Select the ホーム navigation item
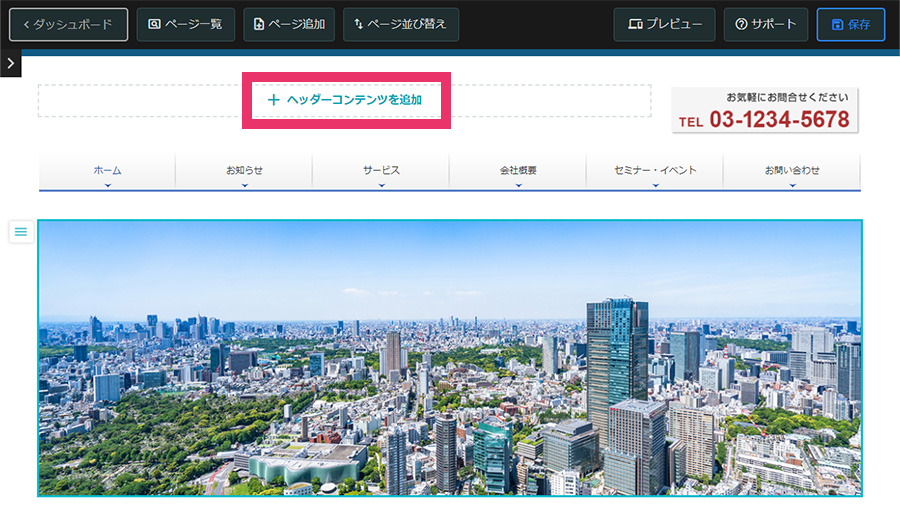Image resolution: width=900 pixels, height=505 pixels. (107, 170)
